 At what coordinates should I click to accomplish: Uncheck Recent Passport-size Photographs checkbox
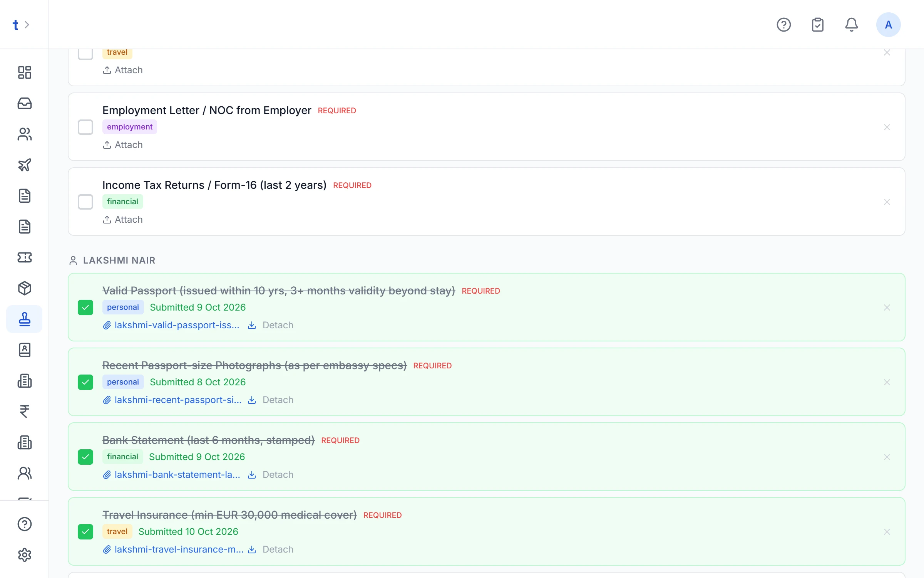[85, 382]
